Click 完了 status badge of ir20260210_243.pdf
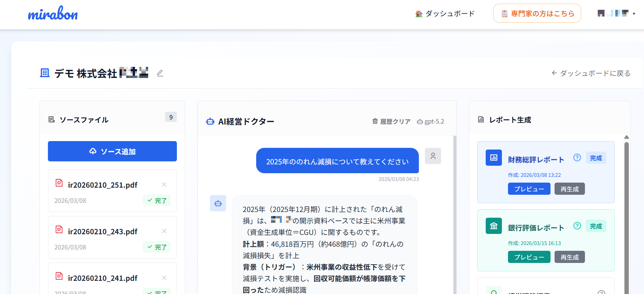The width and height of the screenshot is (644, 294). [157, 247]
